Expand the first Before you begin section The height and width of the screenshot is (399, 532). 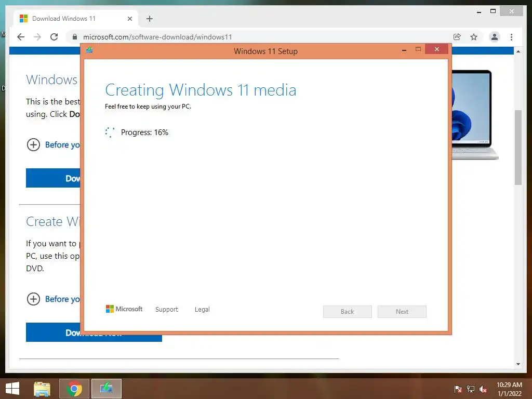click(54, 145)
